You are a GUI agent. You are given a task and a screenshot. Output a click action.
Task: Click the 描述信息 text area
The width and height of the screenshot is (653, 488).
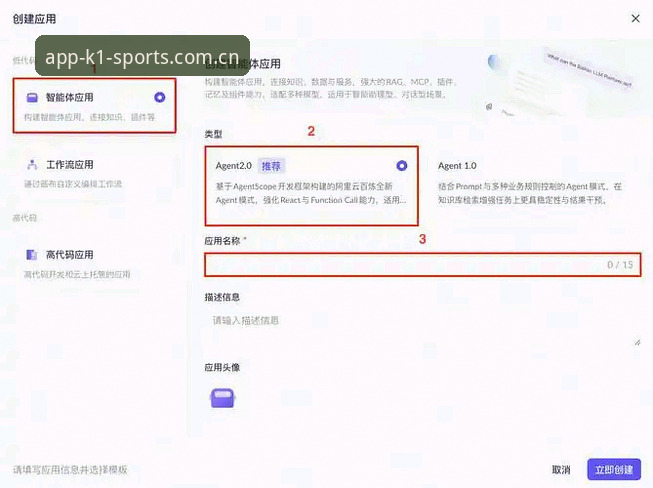(422, 329)
